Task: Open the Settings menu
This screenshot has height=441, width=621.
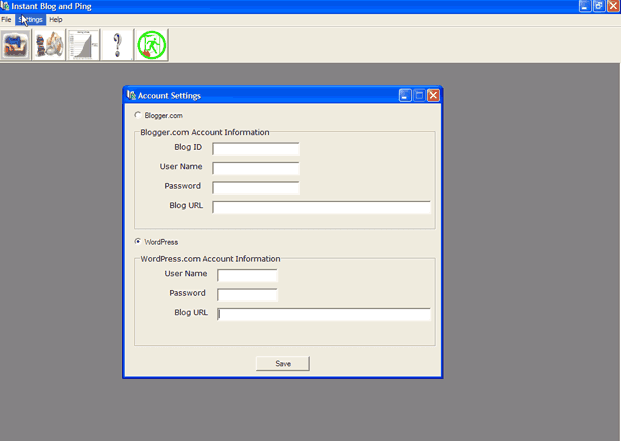Action: coord(30,20)
